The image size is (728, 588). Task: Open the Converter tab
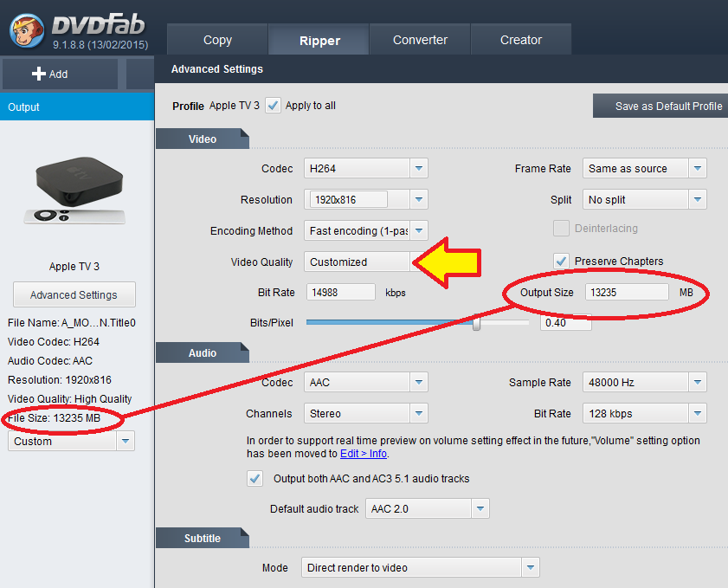pyautogui.click(x=420, y=40)
